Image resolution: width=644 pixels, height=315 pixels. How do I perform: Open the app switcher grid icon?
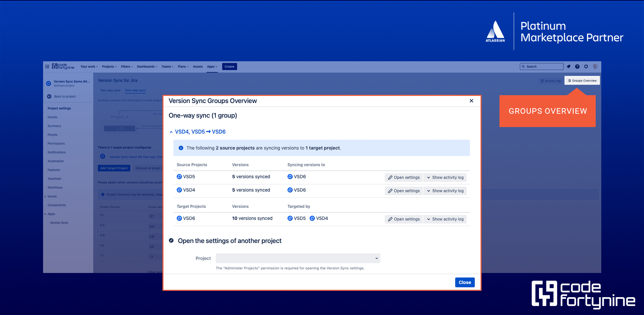47,66
